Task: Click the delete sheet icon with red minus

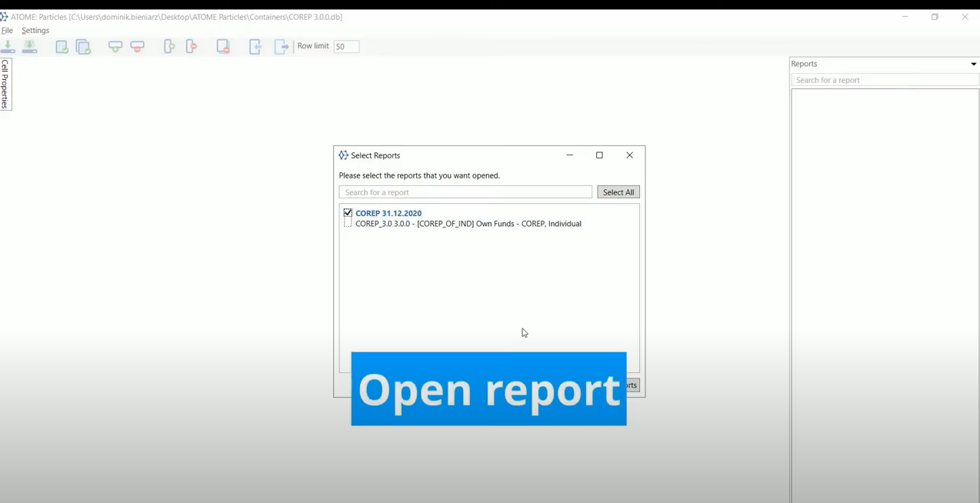Action: click(223, 47)
